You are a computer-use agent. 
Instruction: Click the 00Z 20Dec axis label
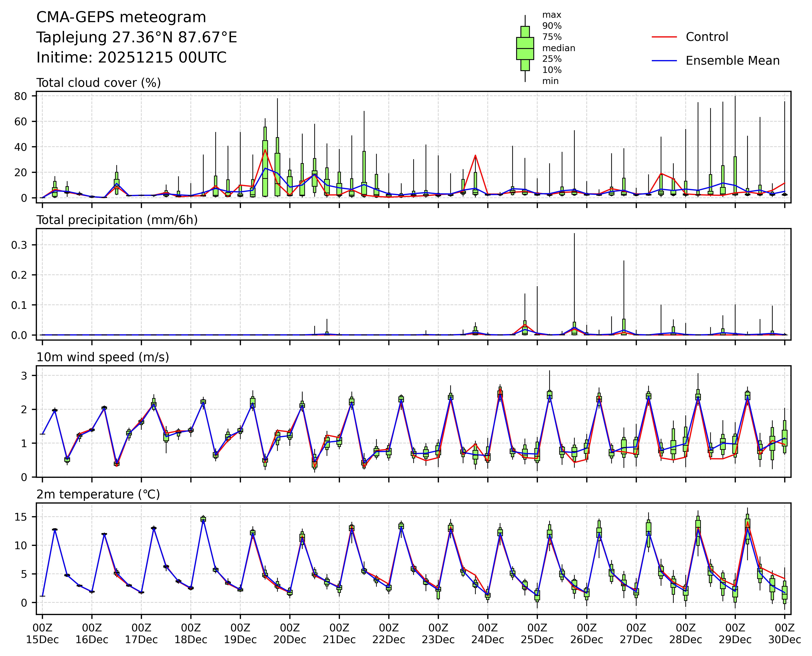coord(289,634)
